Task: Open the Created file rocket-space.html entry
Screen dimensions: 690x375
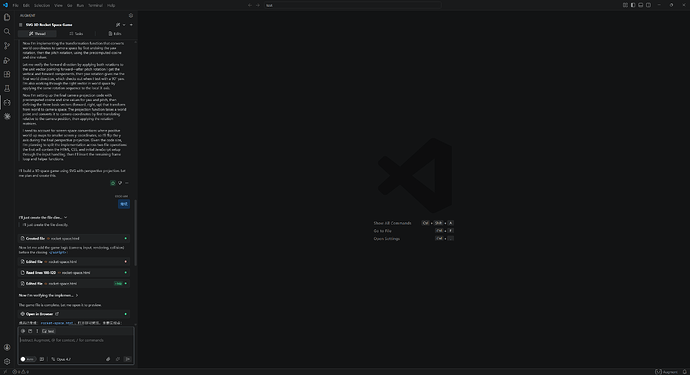Action: coord(74,238)
